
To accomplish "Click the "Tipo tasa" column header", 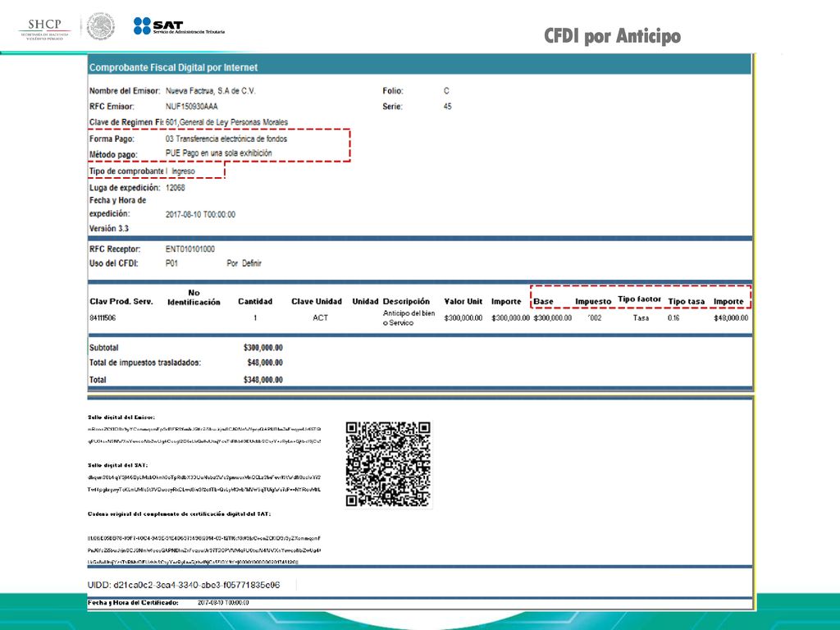I will tap(687, 302).
